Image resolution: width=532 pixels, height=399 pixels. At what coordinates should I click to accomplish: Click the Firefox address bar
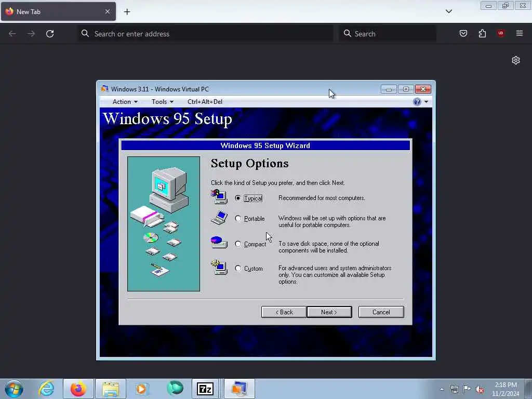(205, 34)
